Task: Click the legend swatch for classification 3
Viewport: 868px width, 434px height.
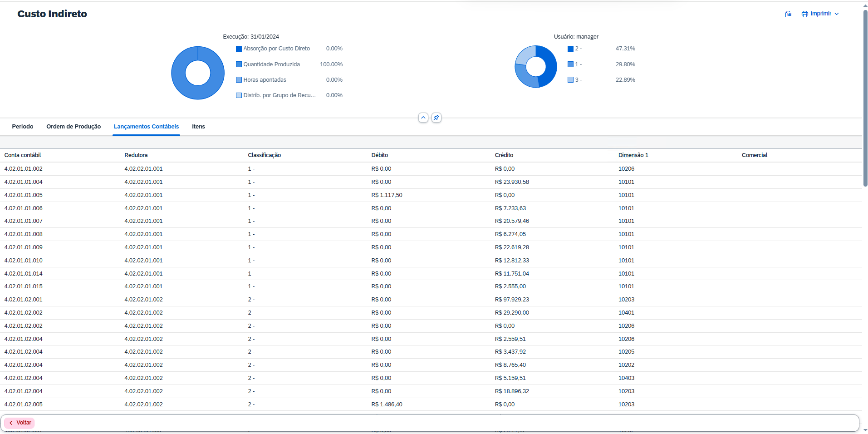Action: pyautogui.click(x=570, y=80)
